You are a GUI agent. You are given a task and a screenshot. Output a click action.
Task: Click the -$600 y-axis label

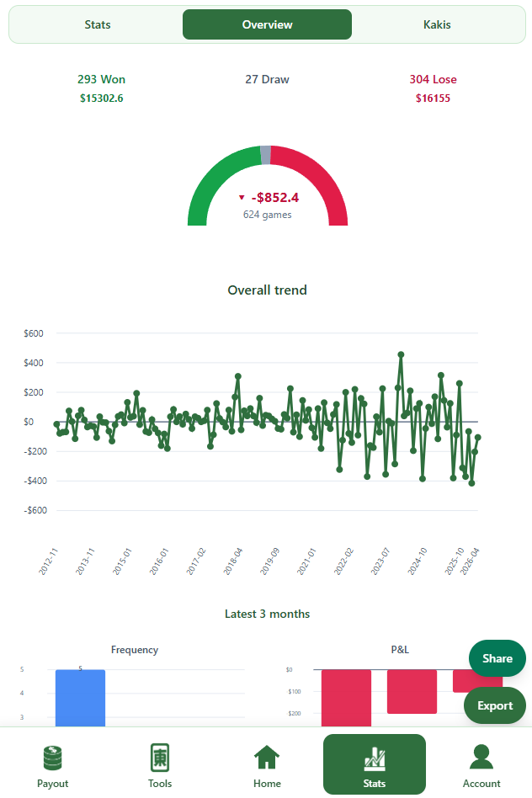click(x=35, y=510)
